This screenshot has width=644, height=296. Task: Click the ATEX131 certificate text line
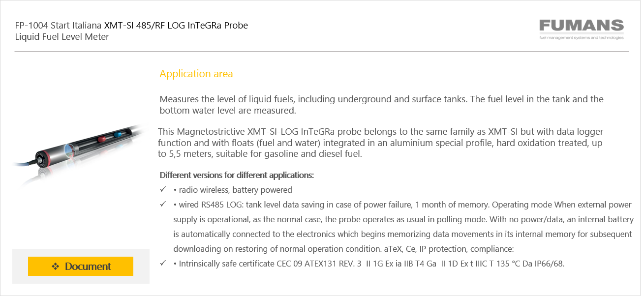tap(369, 264)
